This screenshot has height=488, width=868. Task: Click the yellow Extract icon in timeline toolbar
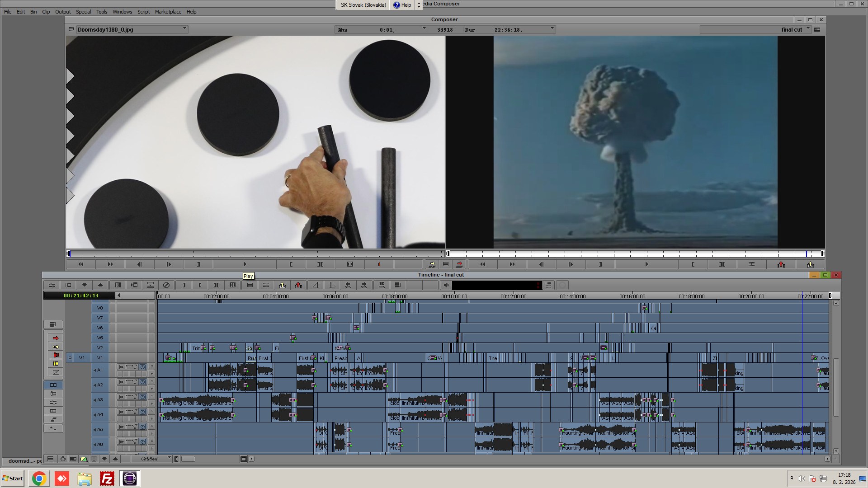[283, 285]
